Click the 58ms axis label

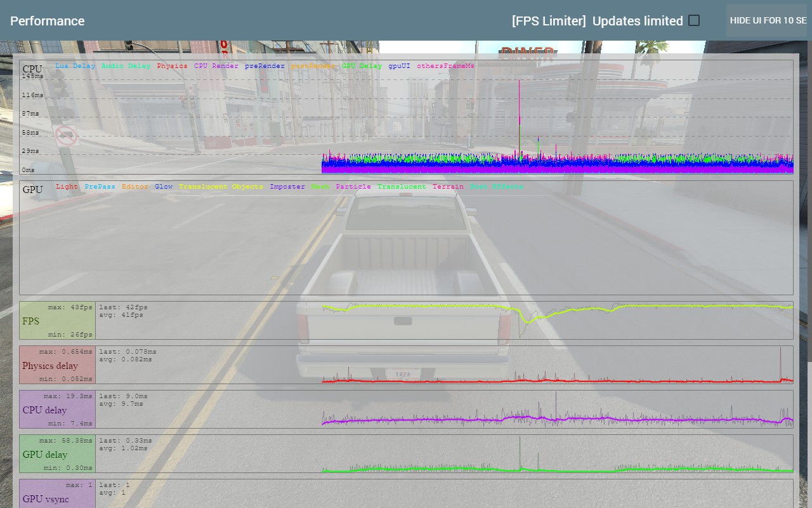30,133
